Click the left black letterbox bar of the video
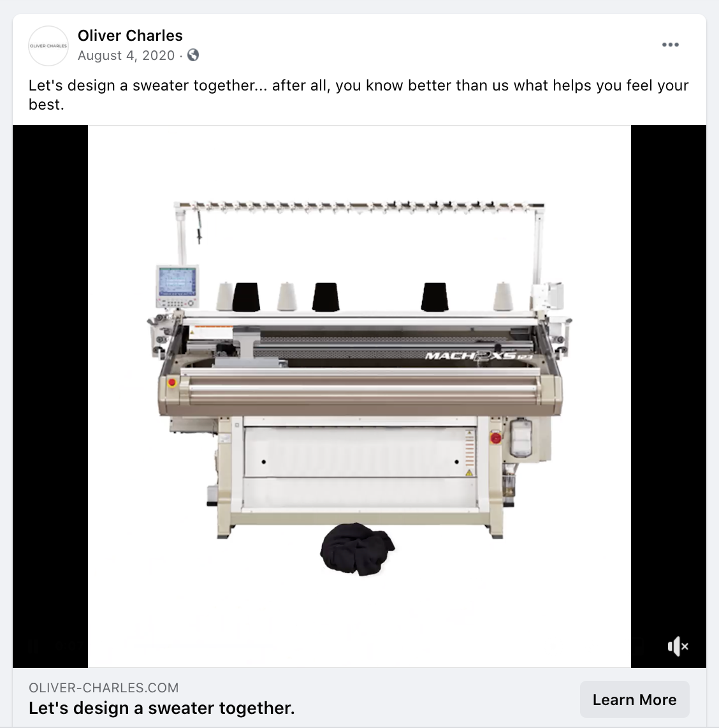Image resolution: width=719 pixels, height=728 pixels. [50, 396]
